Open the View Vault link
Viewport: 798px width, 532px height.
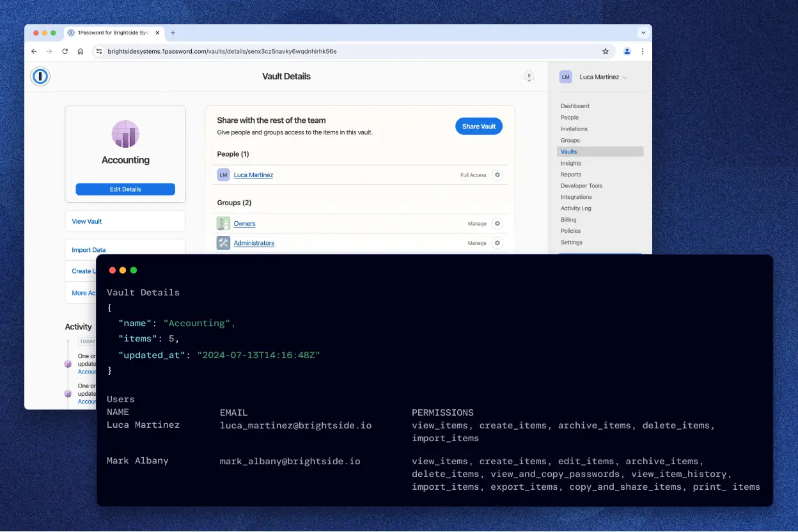point(87,221)
